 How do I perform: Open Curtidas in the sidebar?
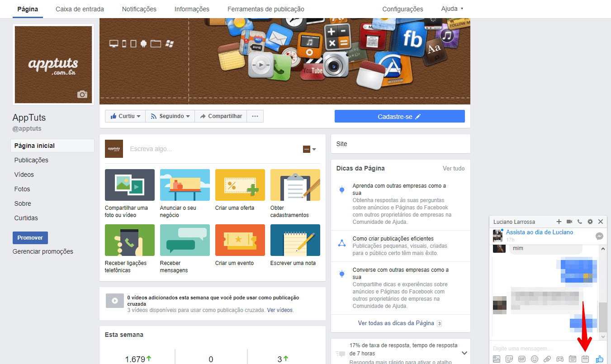click(26, 218)
